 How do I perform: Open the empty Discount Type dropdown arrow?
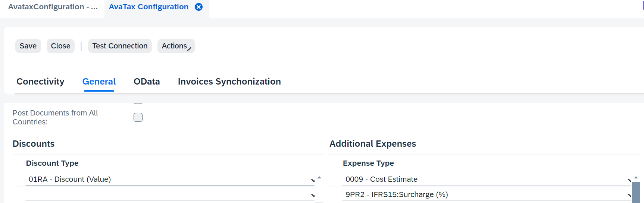[313, 195]
